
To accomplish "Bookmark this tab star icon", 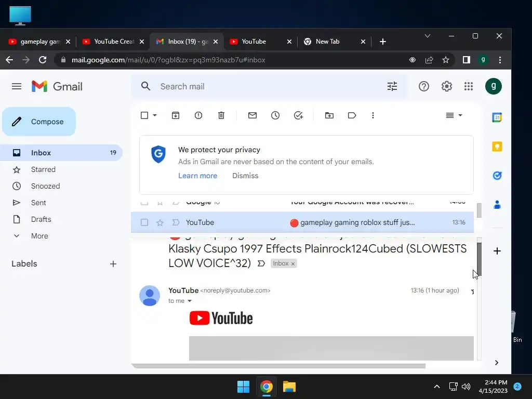I will 445,60.
